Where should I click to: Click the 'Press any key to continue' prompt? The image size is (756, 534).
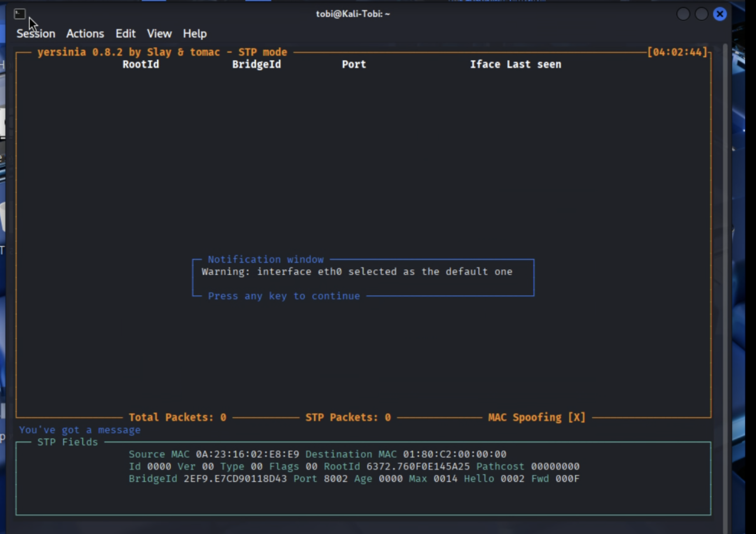(x=284, y=296)
